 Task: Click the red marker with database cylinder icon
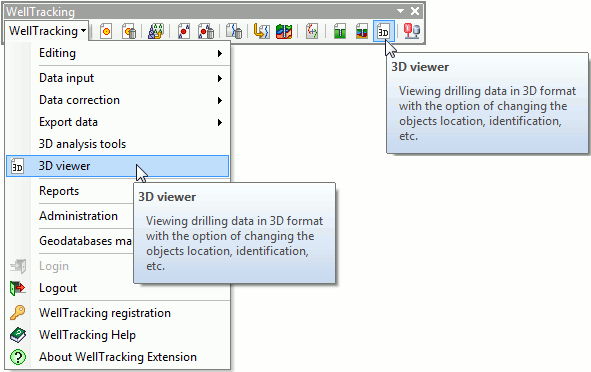click(x=412, y=31)
